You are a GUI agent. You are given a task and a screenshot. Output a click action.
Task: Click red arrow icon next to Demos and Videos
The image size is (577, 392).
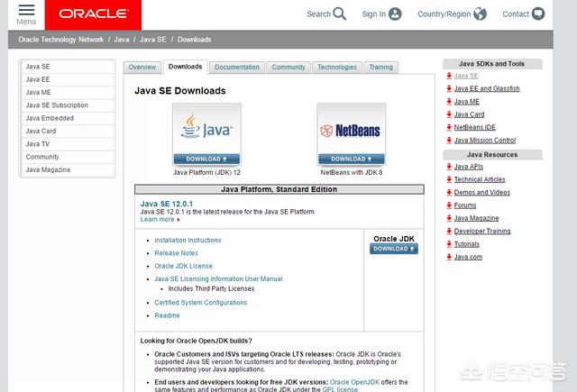pos(449,192)
